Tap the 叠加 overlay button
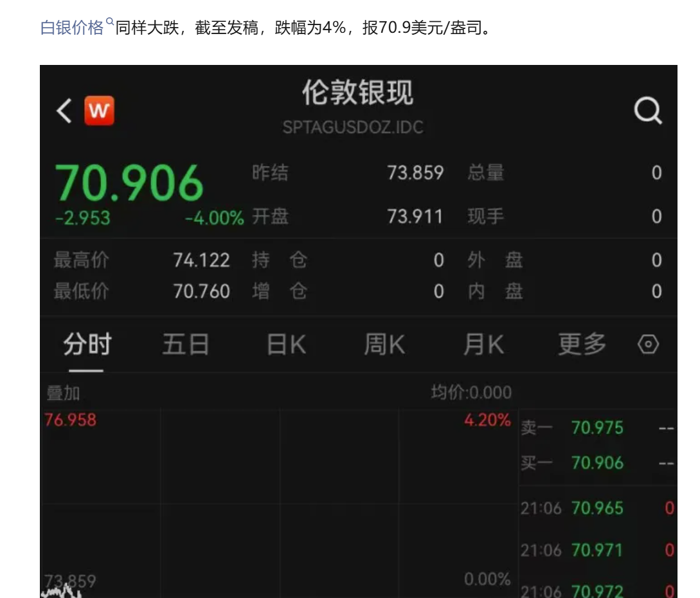Viewport: 700px width, 598px height. click(63, 394)
